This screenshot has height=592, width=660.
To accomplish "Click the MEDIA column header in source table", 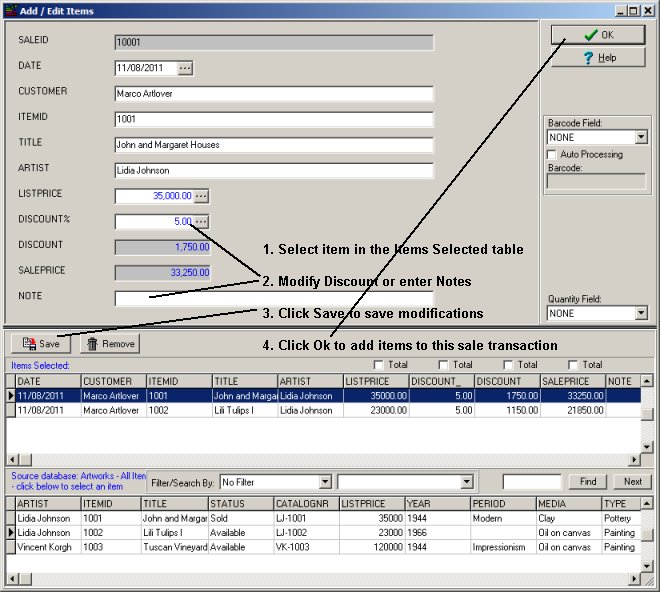I will tap(569, 504).
